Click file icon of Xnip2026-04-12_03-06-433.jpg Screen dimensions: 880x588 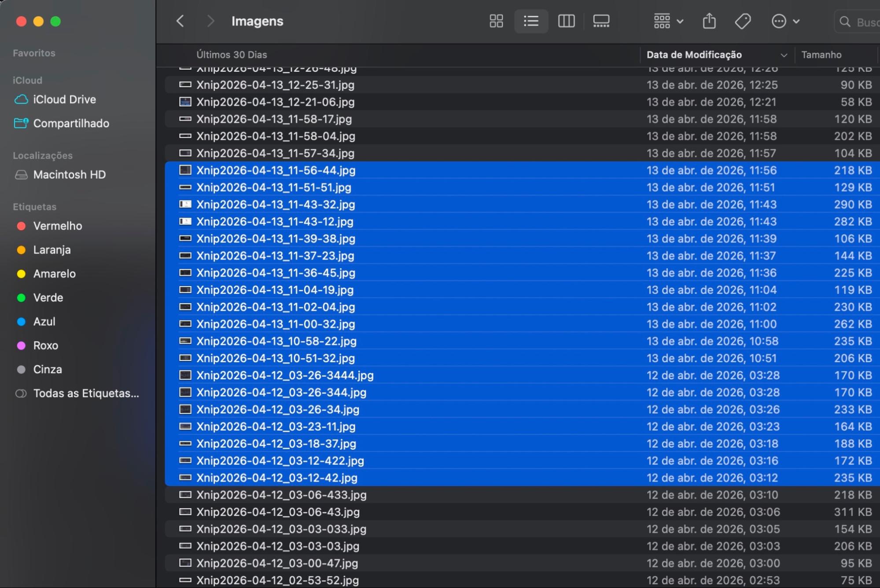pos(185,495)
